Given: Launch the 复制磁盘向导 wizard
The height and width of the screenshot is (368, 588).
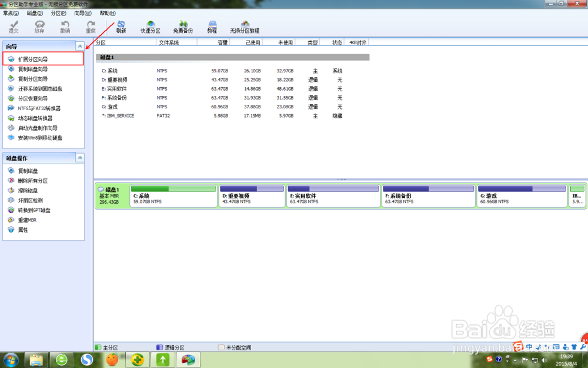Looking at the screenshot, I should [x=33, y=69].
